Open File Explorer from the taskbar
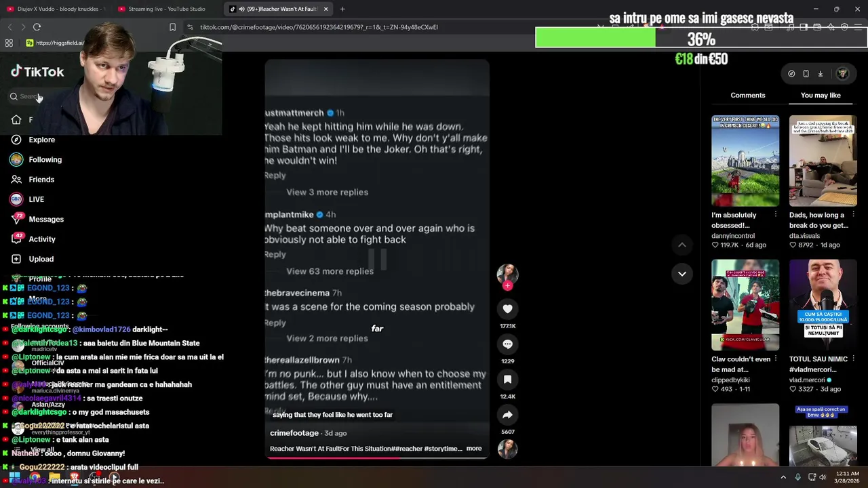This screenshot has height=488, width=868. (55, 478)
